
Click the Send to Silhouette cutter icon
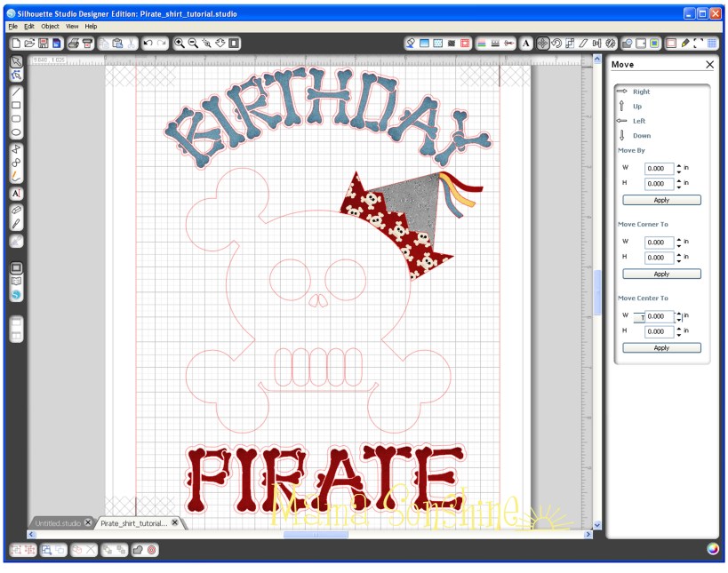(x=86, y=43)
